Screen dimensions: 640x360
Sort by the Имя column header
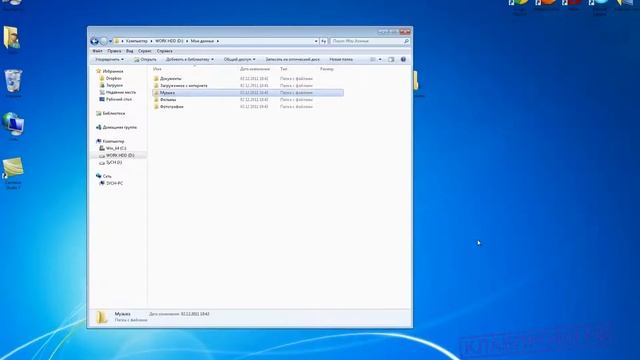point(157,69)
